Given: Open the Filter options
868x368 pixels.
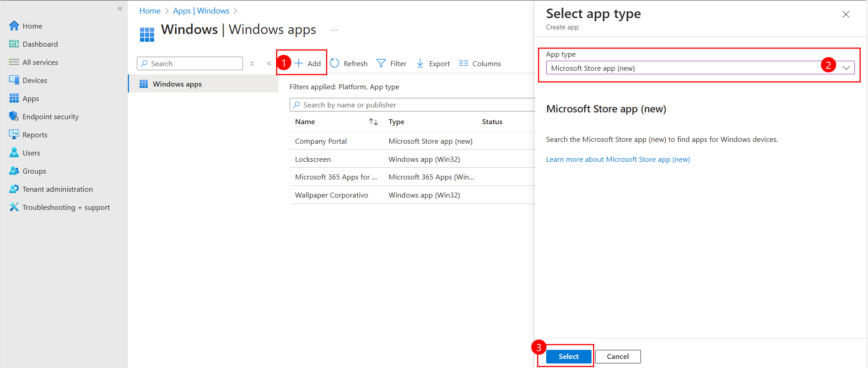Looking at the screenshot, I should tap(392, 63).
